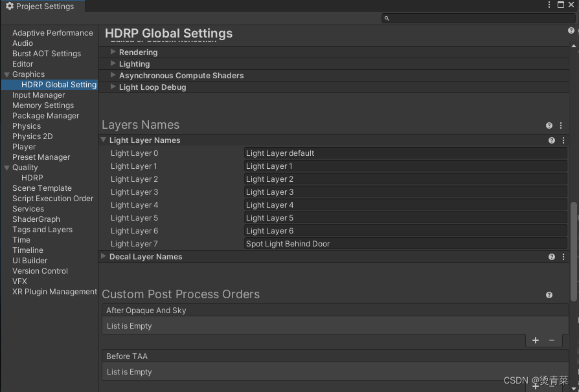Click the Project Settings gear icon
This screenshot has height=392, width=579.
click(8, 6)
